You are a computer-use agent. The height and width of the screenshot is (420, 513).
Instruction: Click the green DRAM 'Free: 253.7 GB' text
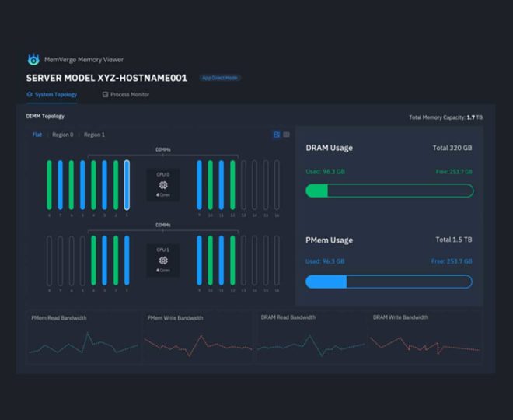tap(454, 172)
